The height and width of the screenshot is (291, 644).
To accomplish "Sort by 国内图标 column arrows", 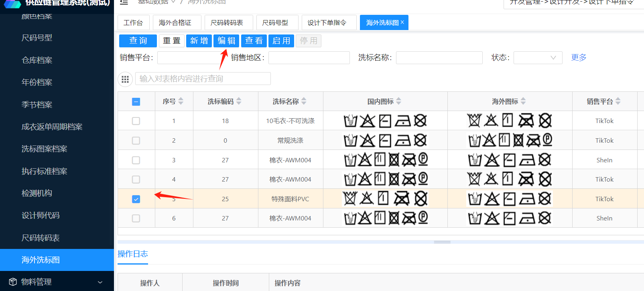I will point(398,101).
